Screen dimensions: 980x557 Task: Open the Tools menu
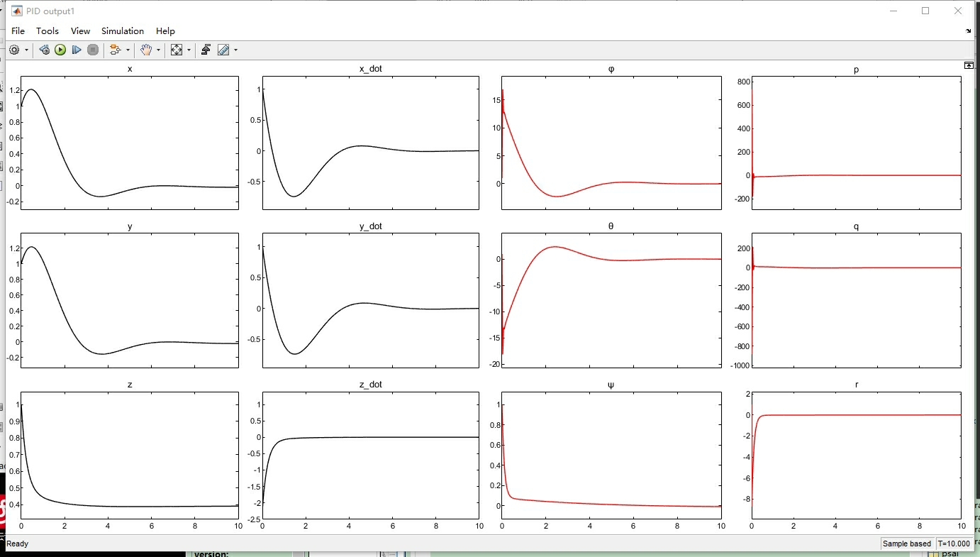click(48, 31)
